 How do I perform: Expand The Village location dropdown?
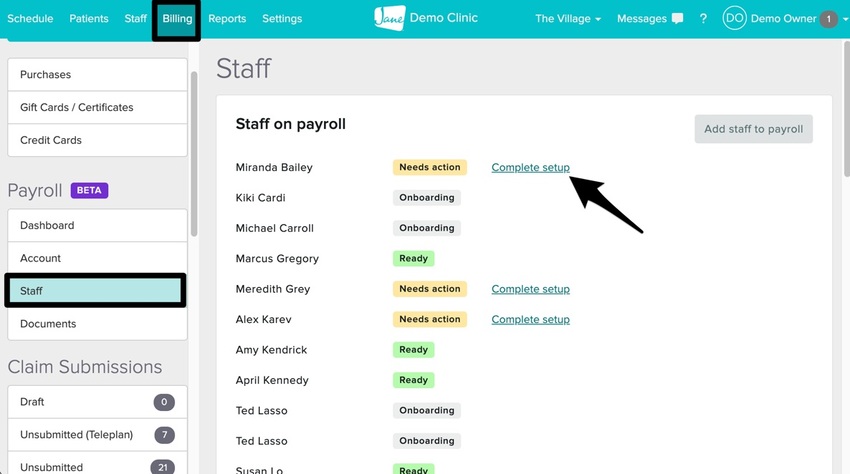(x=568, y=19)
